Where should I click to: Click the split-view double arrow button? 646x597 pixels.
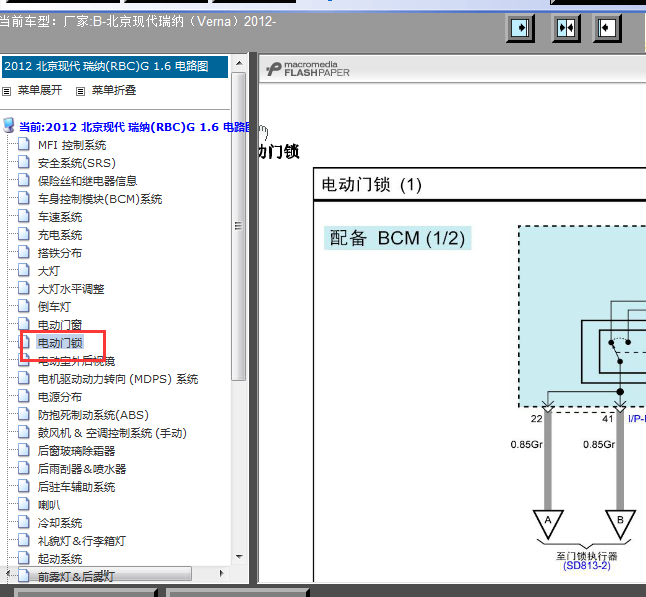[x=565, y=27]
